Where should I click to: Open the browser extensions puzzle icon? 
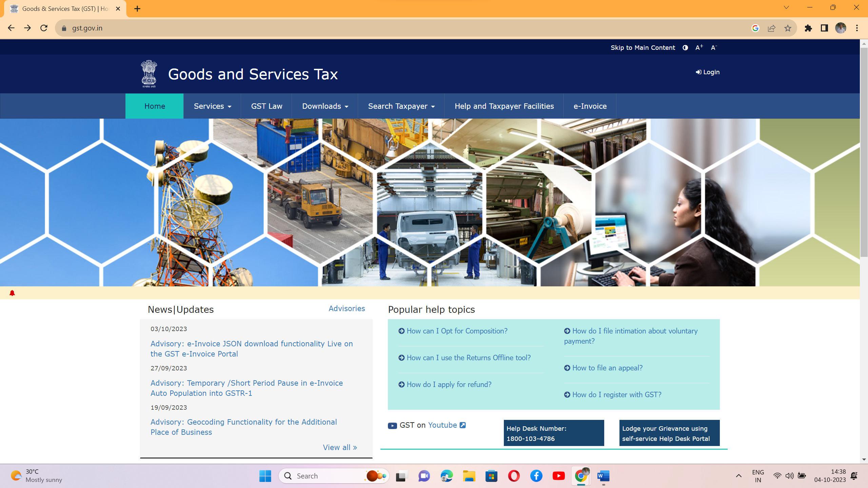809,28
